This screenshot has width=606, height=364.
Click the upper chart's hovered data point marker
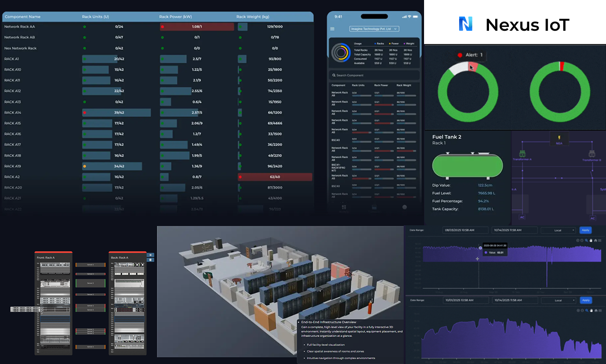pos(480,248)
